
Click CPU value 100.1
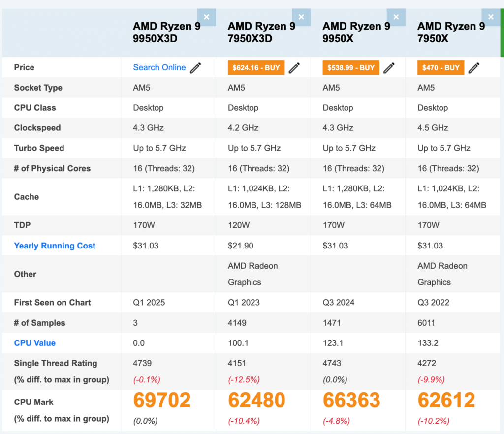(x=238, y=343)
